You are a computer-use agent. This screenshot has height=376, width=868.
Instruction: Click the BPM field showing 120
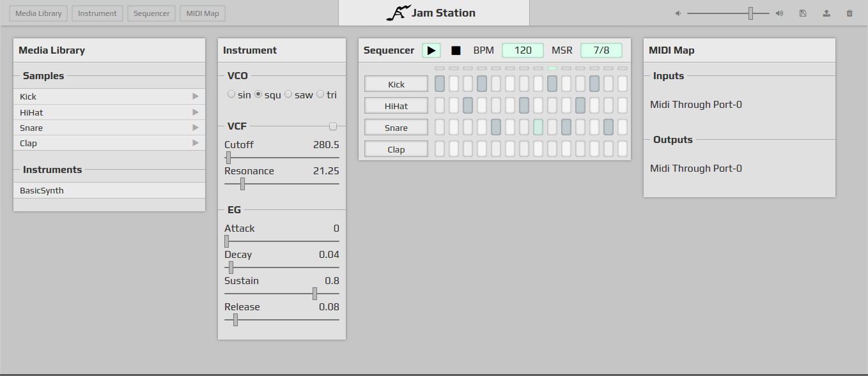coord(523,50)
